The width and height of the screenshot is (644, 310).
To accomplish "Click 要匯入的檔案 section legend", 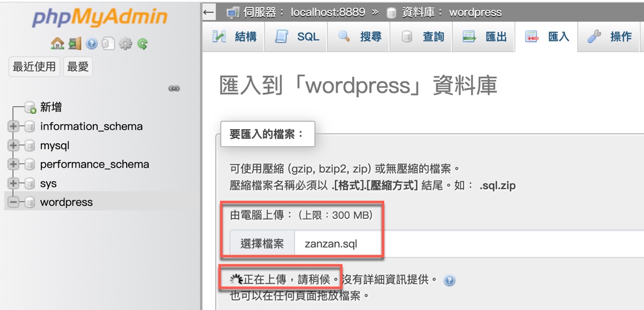I will [267, 134].
